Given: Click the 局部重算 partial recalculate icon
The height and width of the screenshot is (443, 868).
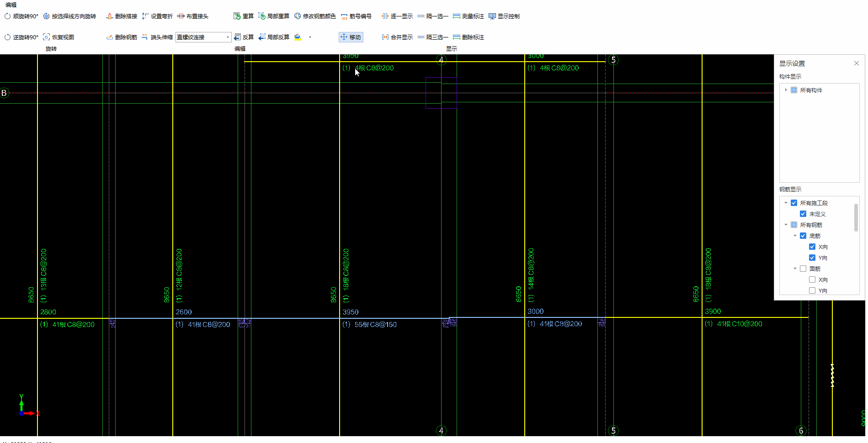Looking at the screenshot, I should [x=261, y=16].
